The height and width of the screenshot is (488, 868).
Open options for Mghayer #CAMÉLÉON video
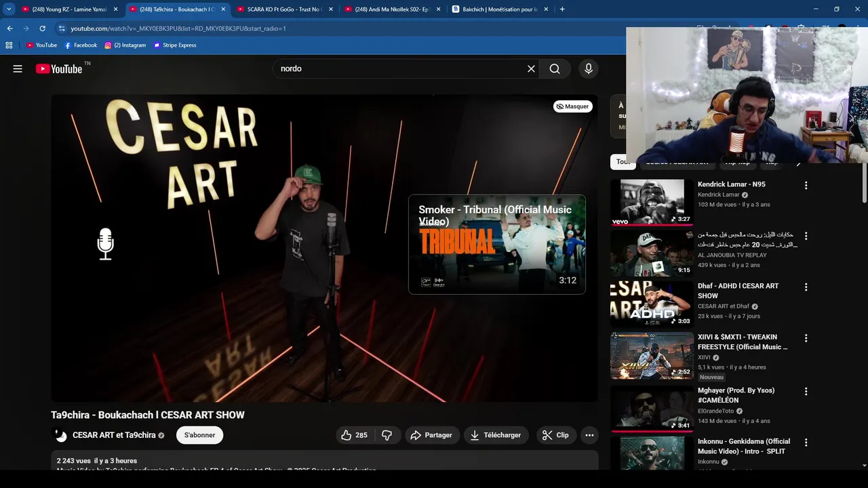pyautogui.click(x=806, y=391)
